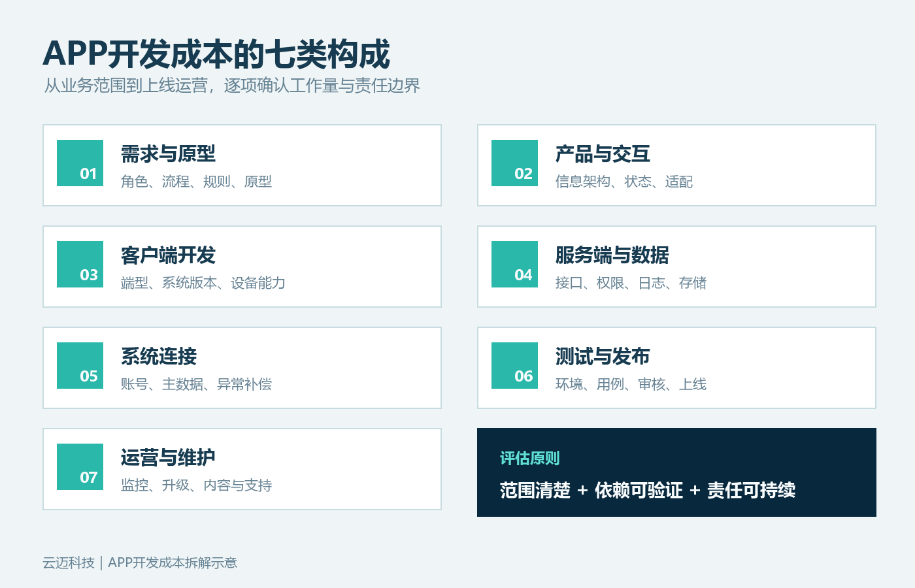915x588 pixels.
Task: Click the text 环境、用例、审核、上线
Action: click(x=631, y=384)
